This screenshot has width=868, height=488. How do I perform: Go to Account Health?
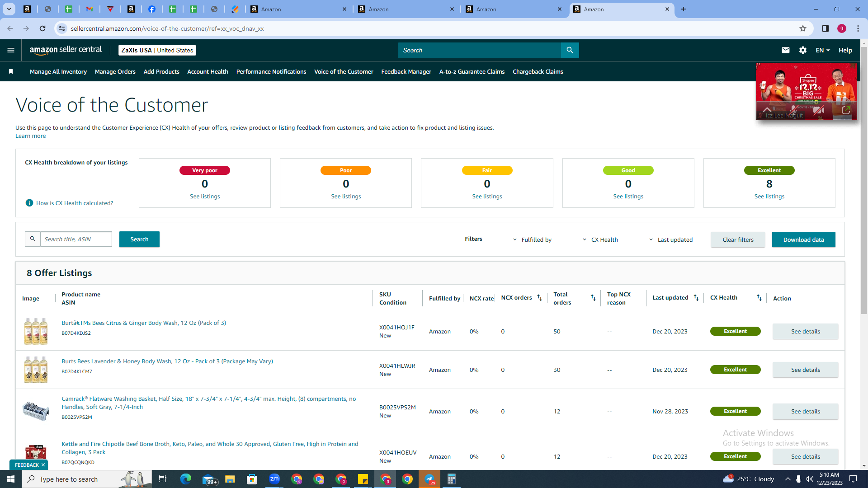208,71
